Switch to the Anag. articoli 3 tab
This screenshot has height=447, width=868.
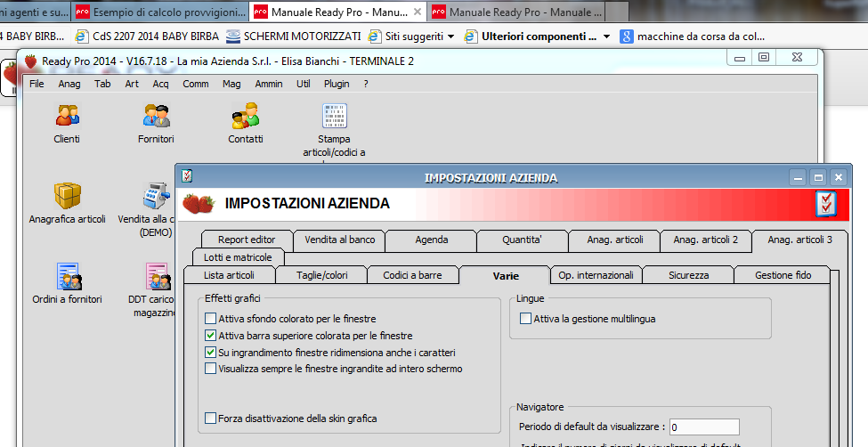[800, 240]
